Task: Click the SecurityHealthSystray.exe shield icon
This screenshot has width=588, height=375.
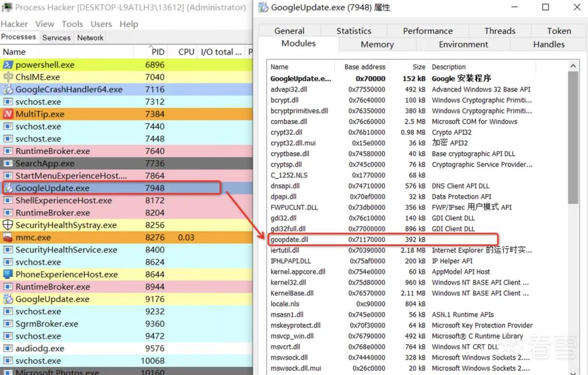Action: (x=8, y=225)
